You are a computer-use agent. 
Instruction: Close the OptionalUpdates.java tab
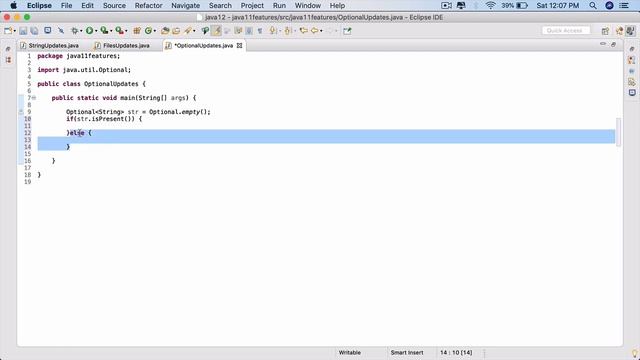(x=240, y=46)
